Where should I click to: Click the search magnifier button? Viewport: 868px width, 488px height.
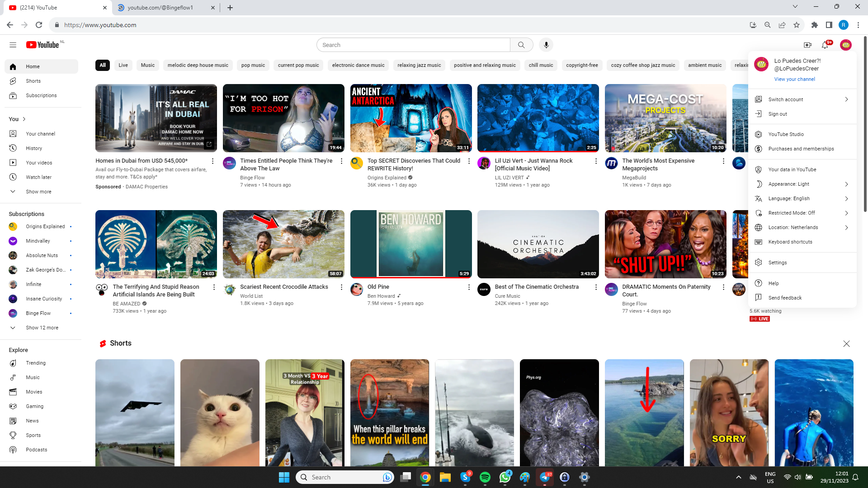tap(521, 45)
